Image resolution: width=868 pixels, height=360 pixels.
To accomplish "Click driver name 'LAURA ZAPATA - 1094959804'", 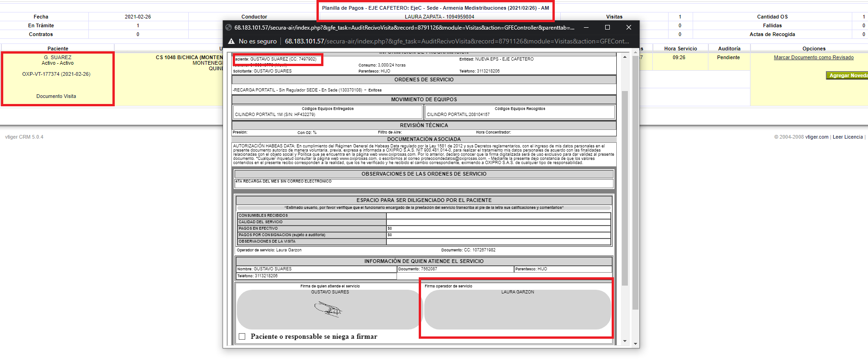I will pyautogui.click(x=439, y=17).
